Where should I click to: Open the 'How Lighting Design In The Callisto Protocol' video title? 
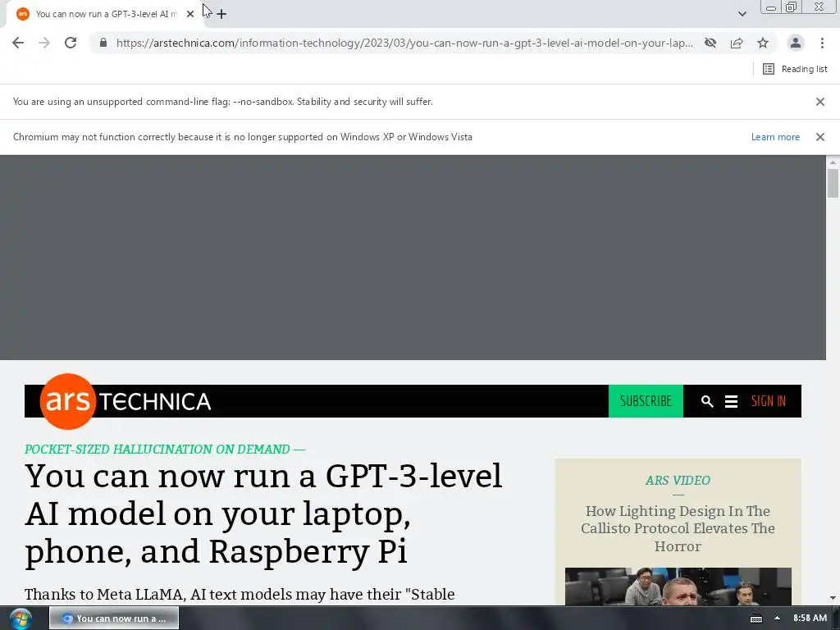(x=678, y=528)
